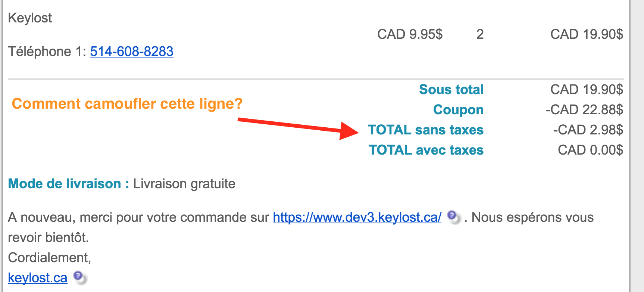The image size is (644, 292).
Task: Click the help icon beside the dev3.keylost.ca URL
Action: (x=453, y=217)
